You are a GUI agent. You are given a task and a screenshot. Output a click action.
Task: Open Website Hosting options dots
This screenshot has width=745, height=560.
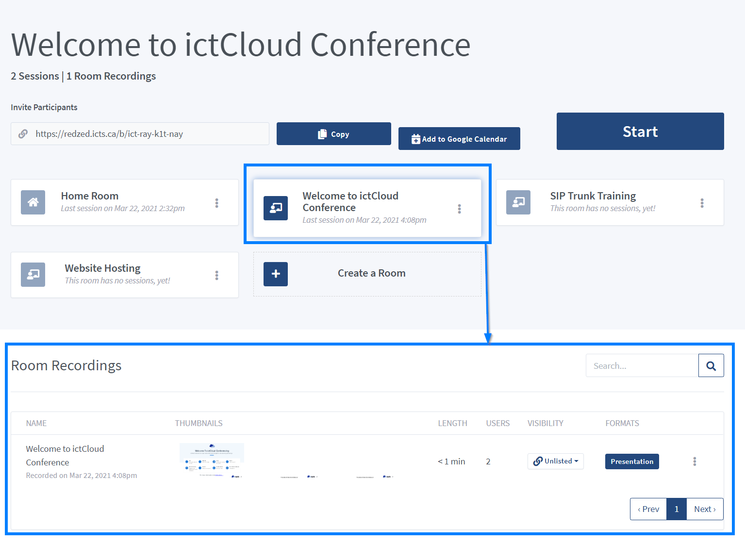pos(217,275)
